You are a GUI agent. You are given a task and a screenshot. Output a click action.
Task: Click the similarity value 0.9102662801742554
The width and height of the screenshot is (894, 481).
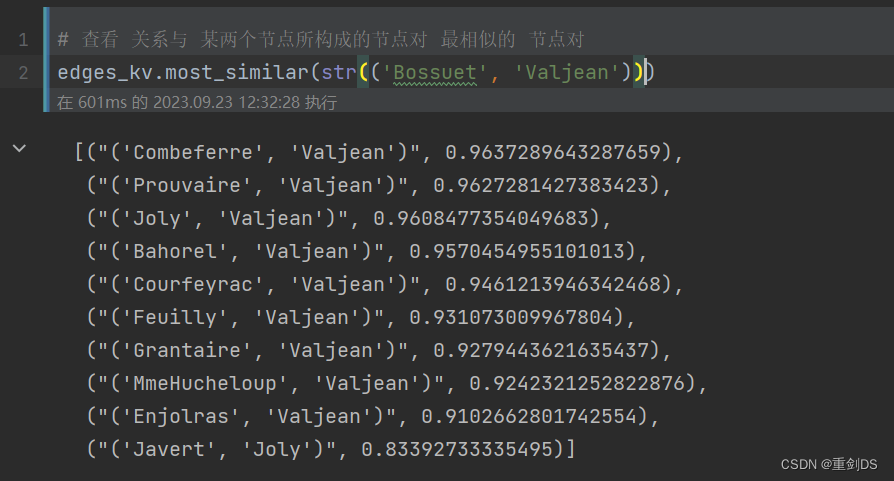pyautogui.click(x=529, y=417)
